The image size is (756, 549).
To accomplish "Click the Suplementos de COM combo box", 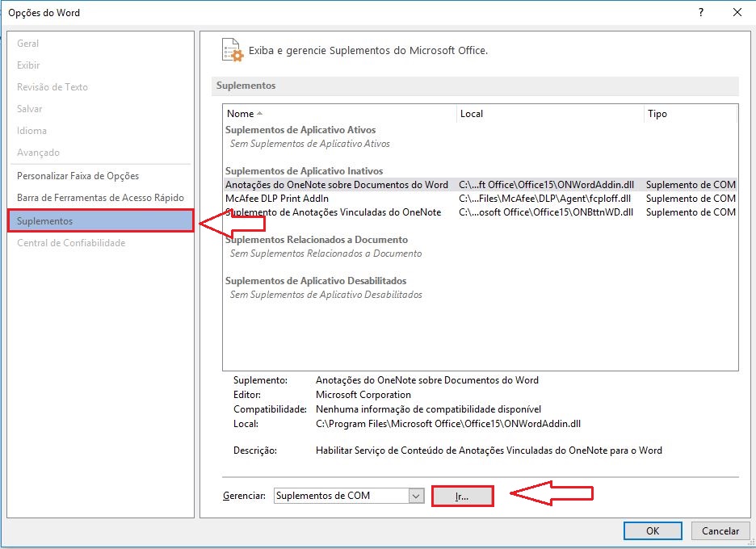I will click(349, 496).
